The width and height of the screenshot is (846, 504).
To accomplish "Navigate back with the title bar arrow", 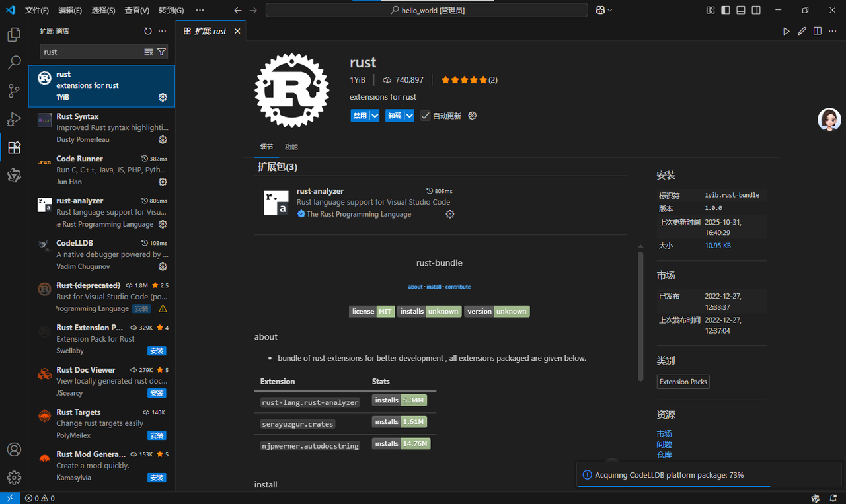I will coord(238,10).
